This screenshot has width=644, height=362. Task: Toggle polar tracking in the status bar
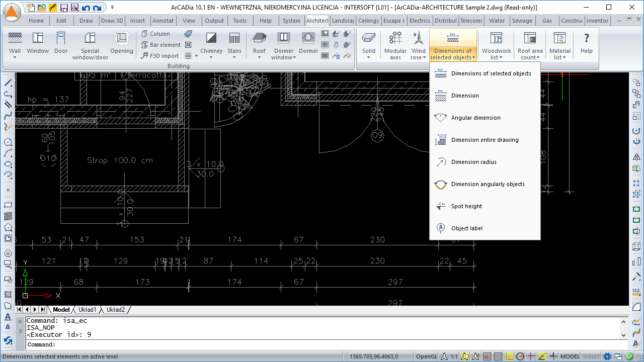(520, 356)
